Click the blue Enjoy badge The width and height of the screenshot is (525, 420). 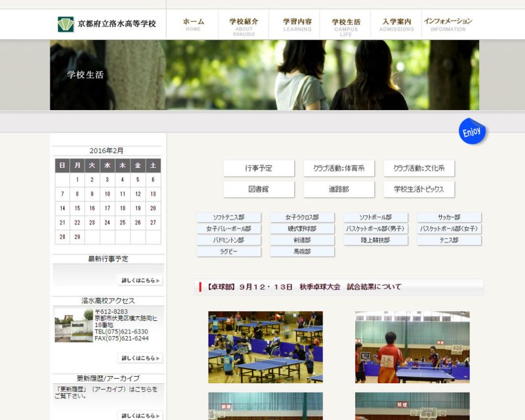pos(472,132)
